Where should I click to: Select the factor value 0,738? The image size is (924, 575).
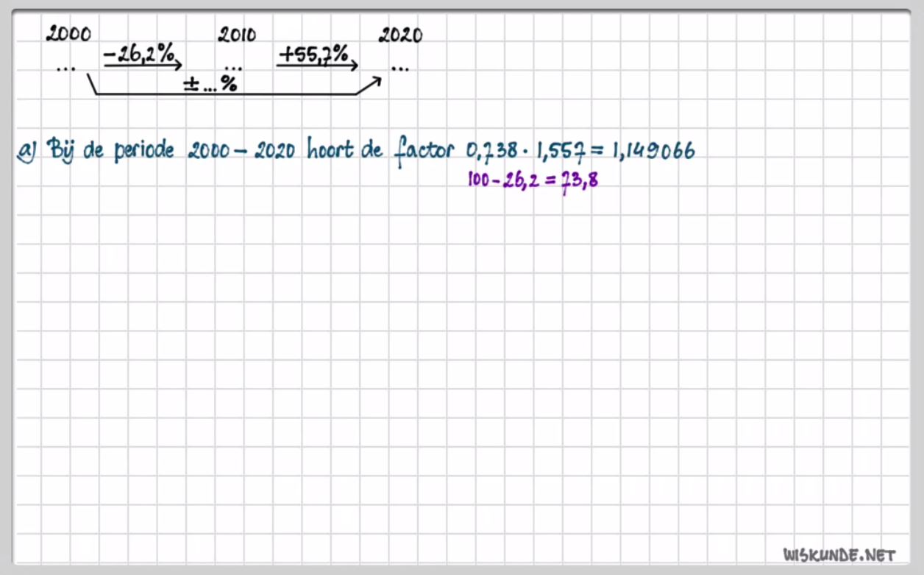point(492,152)
